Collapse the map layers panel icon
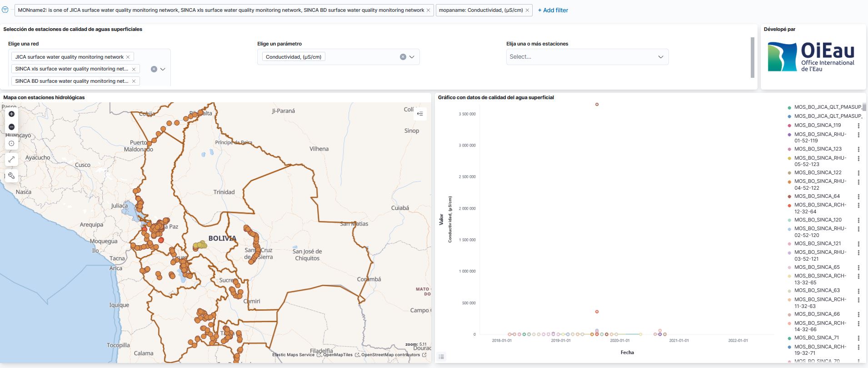 [420, 114]
